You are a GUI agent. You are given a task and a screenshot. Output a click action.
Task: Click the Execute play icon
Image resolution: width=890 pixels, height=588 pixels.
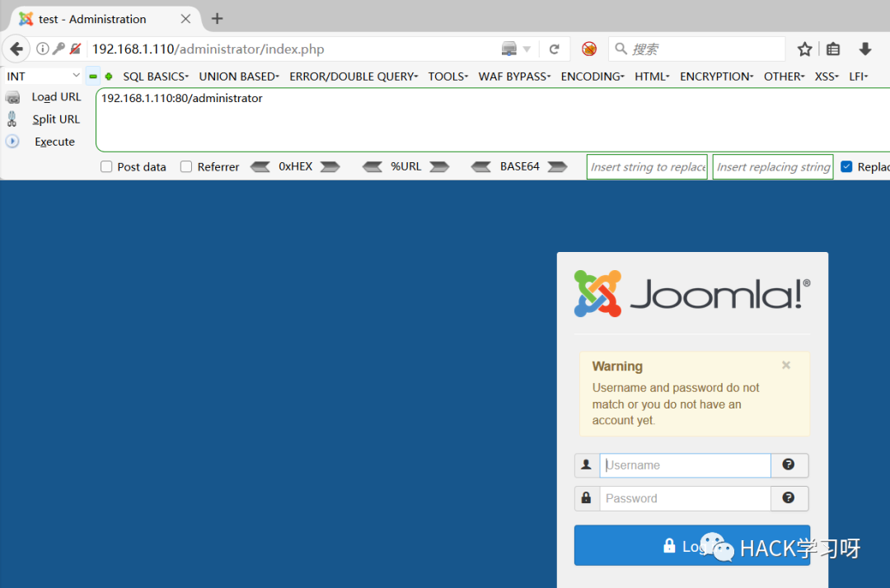coord(12,141)
